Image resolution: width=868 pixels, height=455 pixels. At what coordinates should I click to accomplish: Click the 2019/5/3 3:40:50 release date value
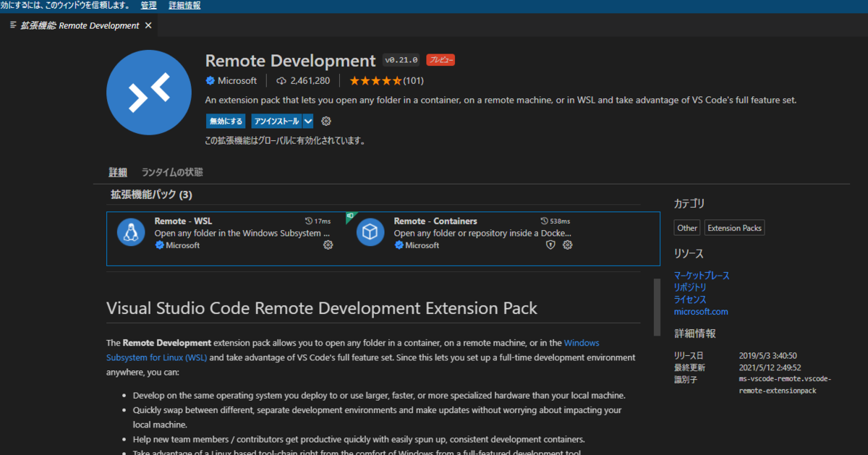(767, 356)
